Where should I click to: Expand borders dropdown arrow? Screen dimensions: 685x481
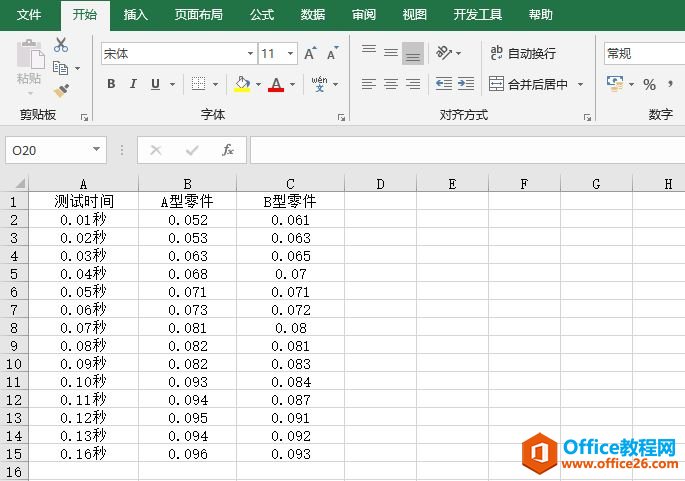click(x=215, y=84)
